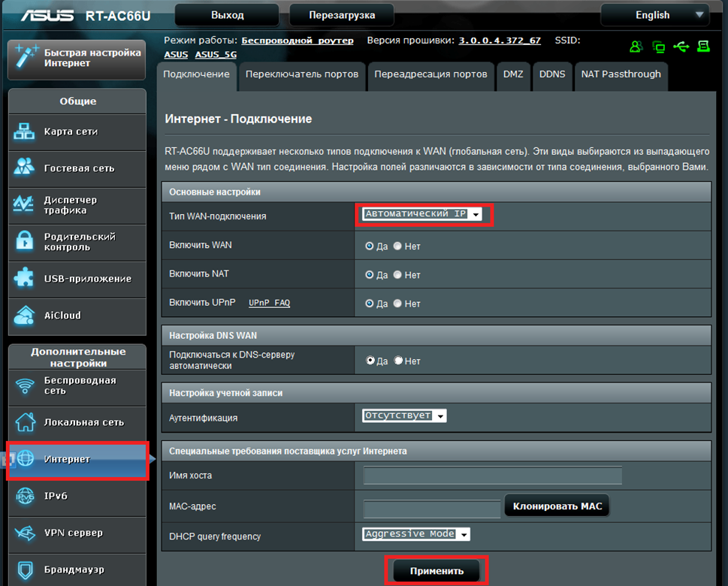The width and height of the screenshot is (728, 586).
Task: Open the UPnP FAQ link
Action: (269, 303)
